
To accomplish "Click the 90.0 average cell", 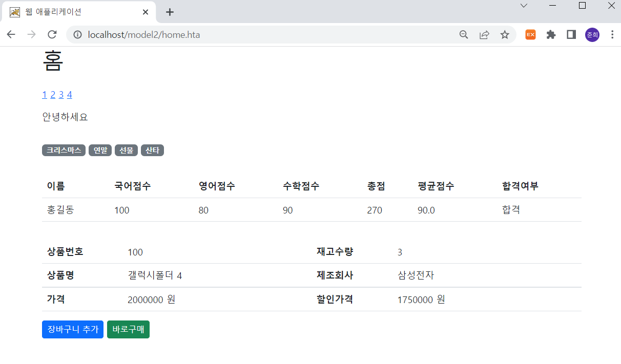I will (426, 210).
